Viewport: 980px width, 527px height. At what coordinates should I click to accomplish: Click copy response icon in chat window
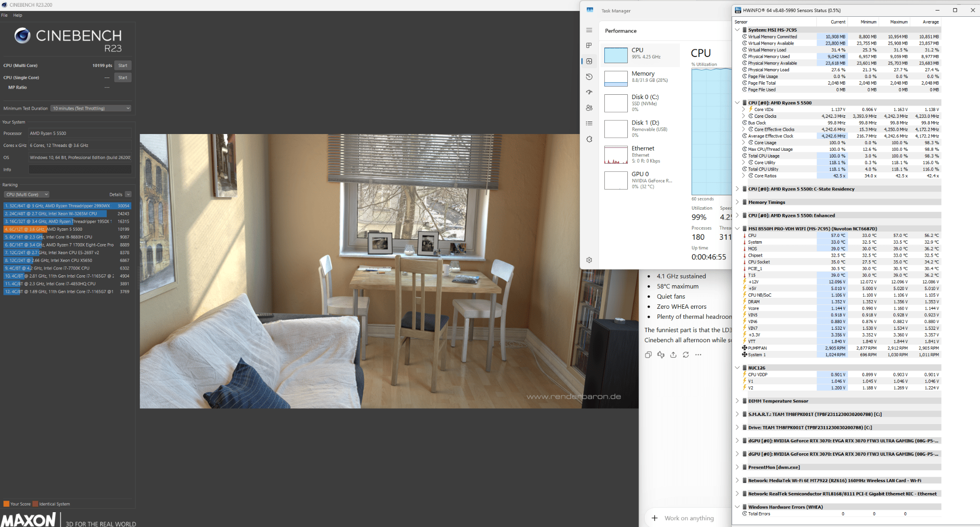pos(648,355)
